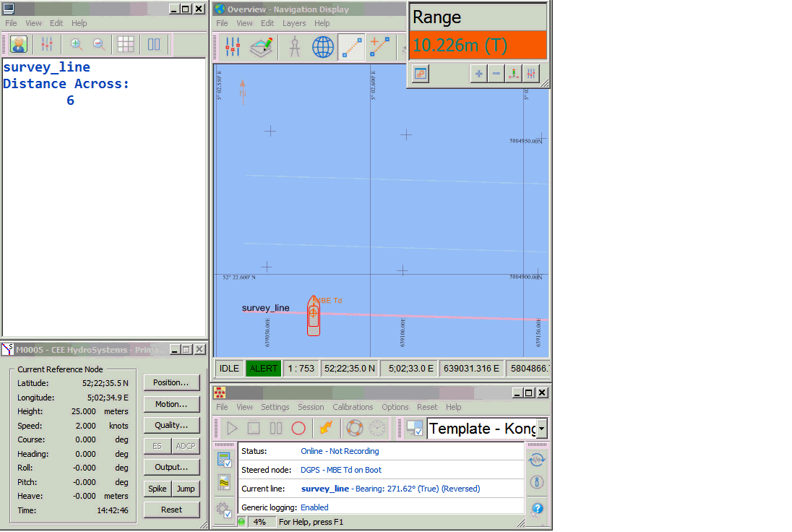Viewport: 792px width, 532px height.
Task: Open the layer editing pencil icon
Action: 261,47
